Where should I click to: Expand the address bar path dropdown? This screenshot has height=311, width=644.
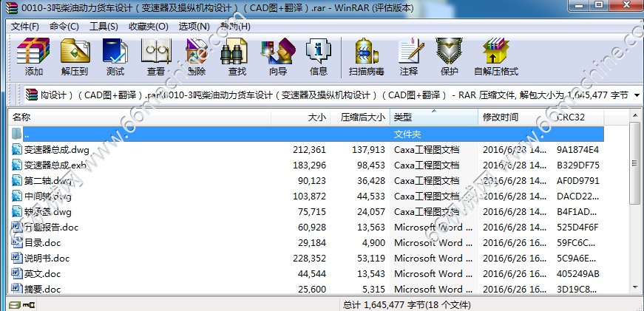pyautogui.click(x=637, y=95)
